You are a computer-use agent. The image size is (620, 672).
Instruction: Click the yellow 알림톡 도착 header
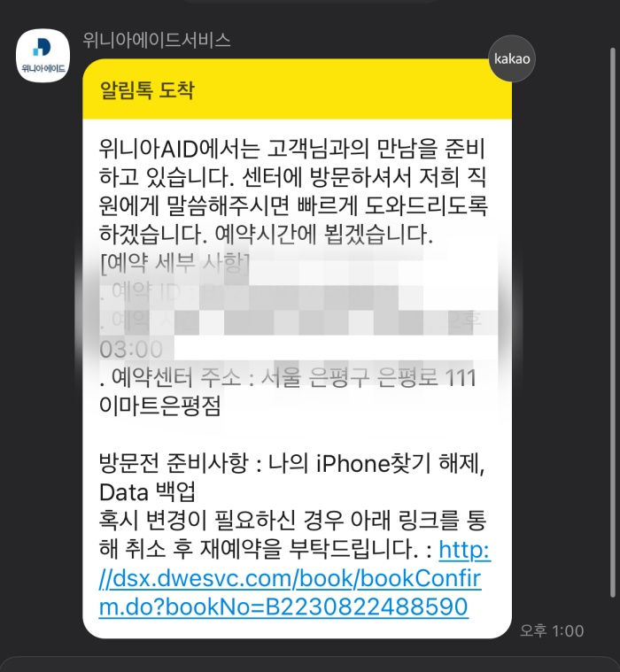297,89
